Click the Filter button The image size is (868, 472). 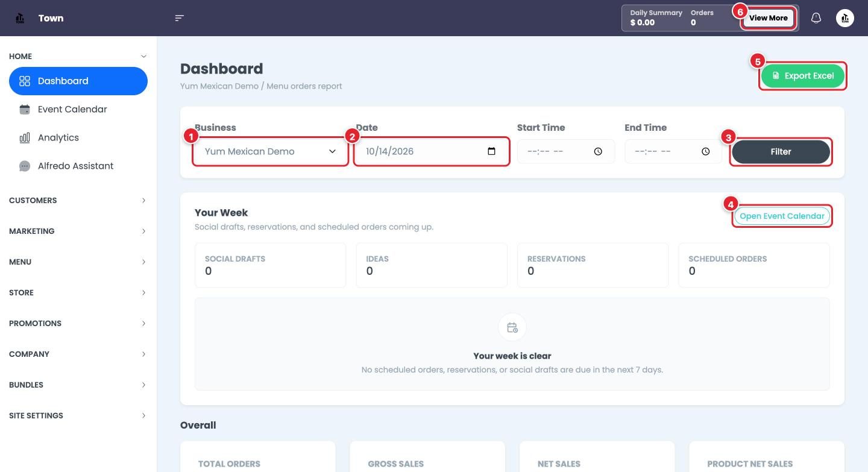781,152
